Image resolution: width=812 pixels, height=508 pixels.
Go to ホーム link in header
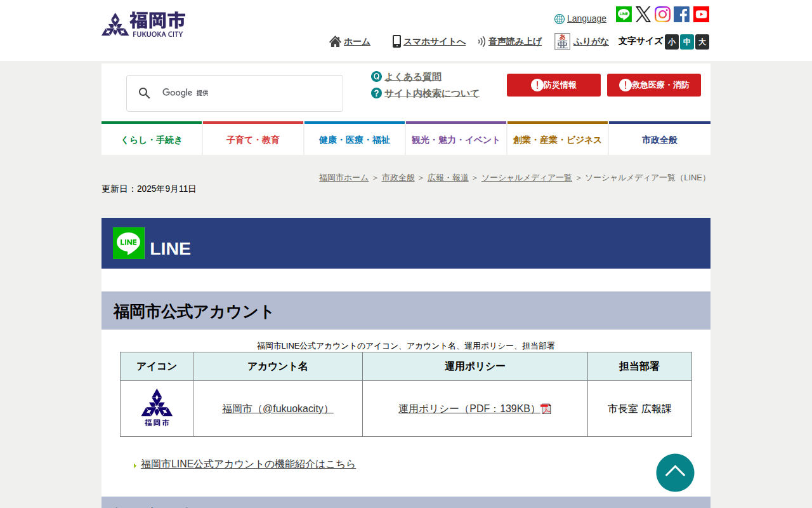click(x=357, y=41)
